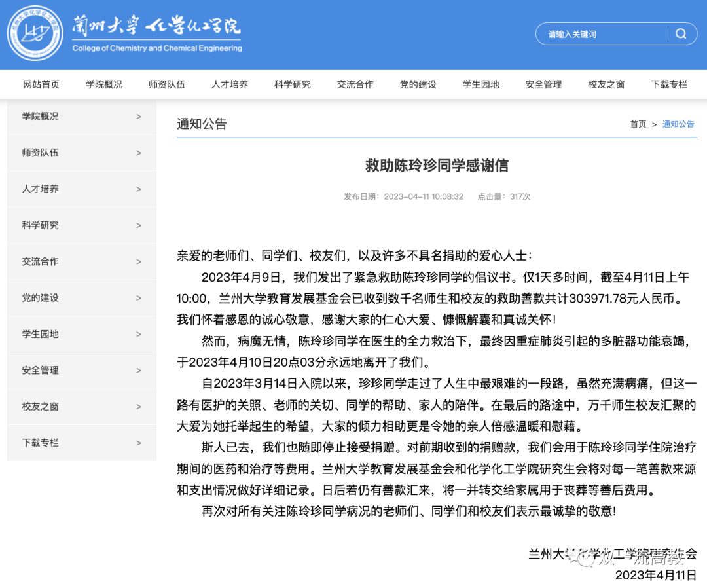707x588 pixels.
Task: Click the 首页 breadcrumb link
Action: pos(638,124)
